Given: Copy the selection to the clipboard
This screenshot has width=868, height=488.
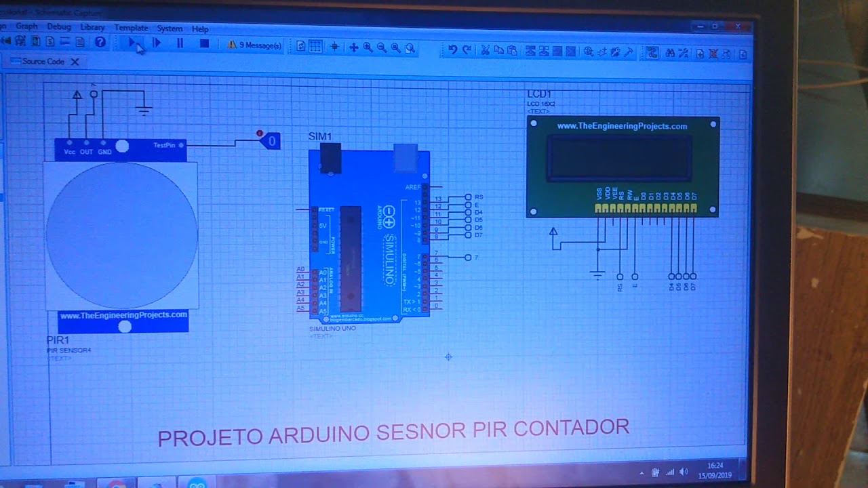Looking at the screenshot, I should point(498,50).
